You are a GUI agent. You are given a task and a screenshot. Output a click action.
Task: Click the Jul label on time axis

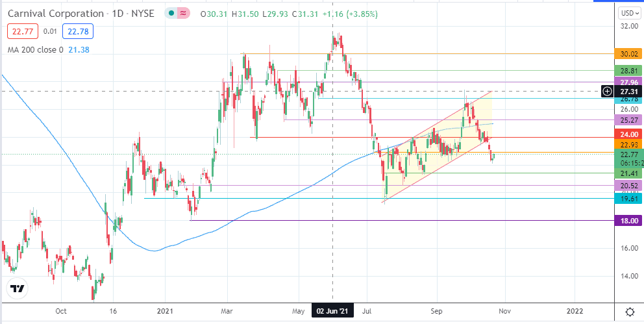(367, 311)
